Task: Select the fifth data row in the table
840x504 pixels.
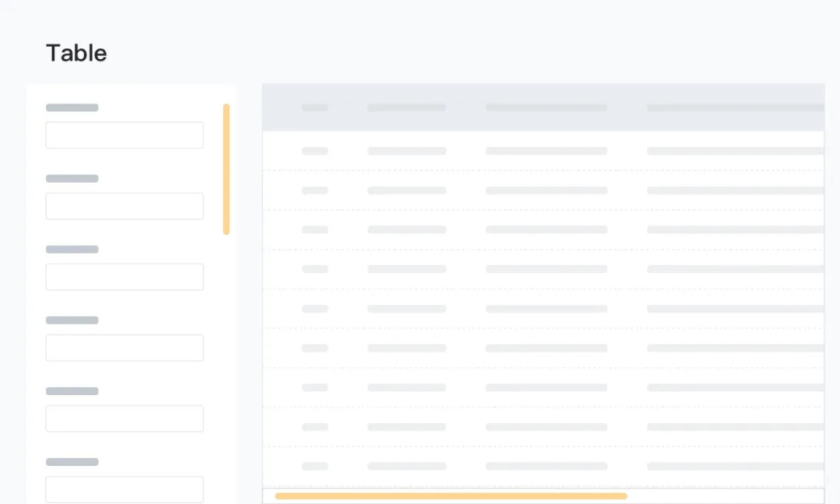Action: pyautogui.click(x=544, y=309)
